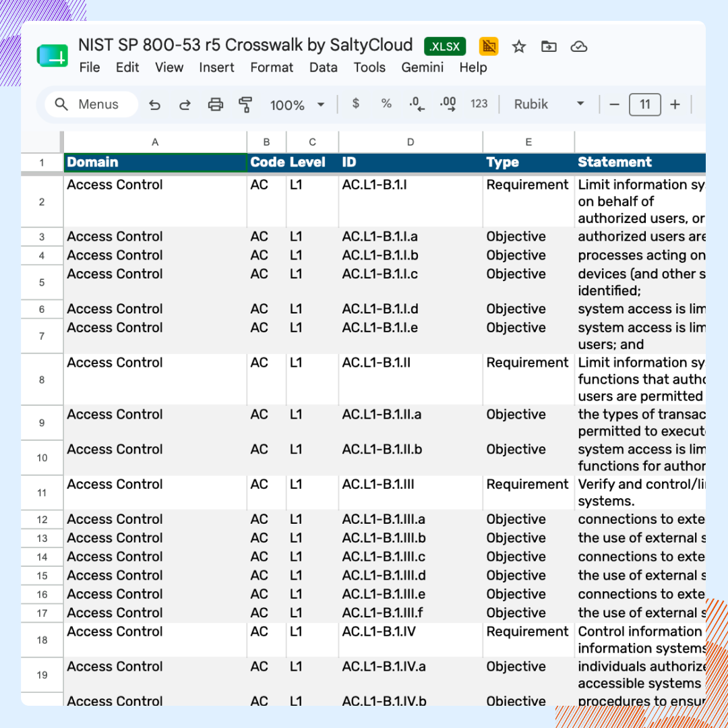728x728 pixels.
Task: Click cell AC.L1-B.1.IV.a
Action: pyautogui.click(x=411, y=675)
